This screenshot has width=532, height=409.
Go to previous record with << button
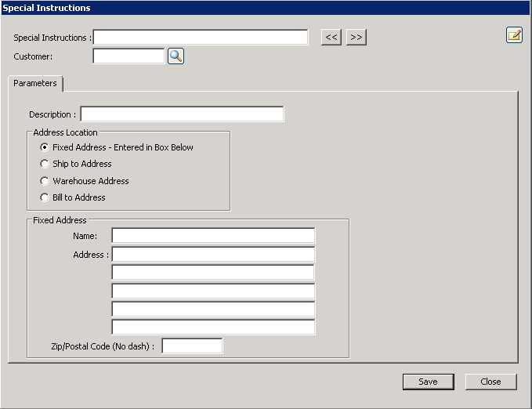331,38
